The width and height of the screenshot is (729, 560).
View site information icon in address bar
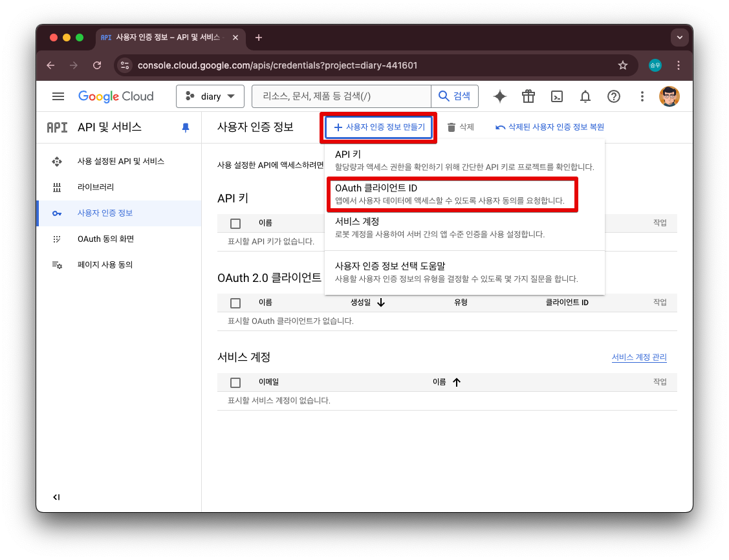(125, 65)
